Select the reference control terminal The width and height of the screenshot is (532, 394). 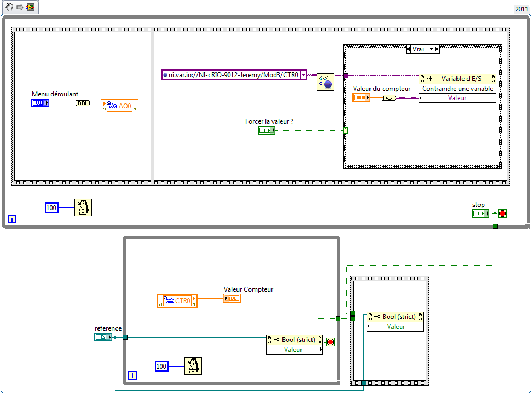tap(103, 337)
